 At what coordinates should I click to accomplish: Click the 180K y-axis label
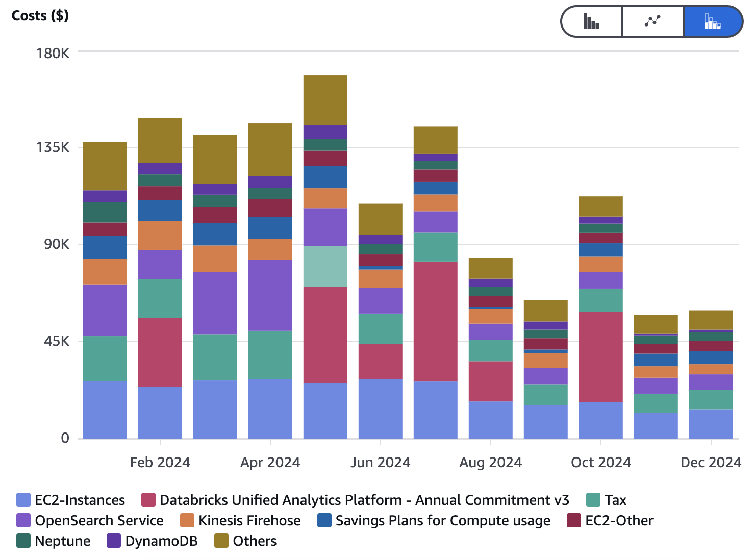53,53
